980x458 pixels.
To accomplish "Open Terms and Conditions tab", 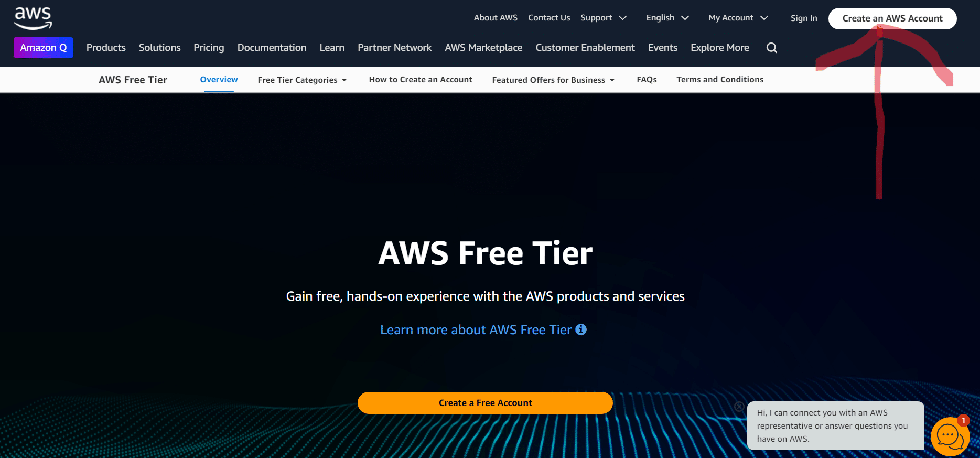I will [720, 80].
